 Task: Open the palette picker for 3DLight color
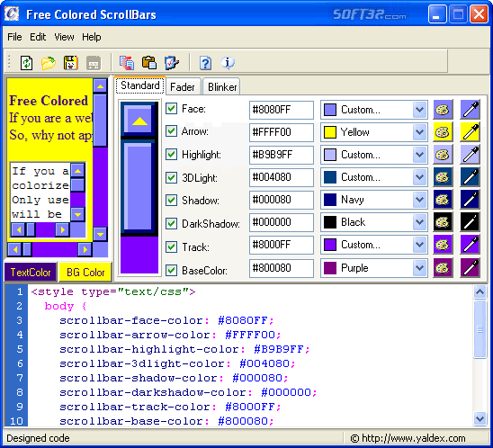tap(443, 177)
